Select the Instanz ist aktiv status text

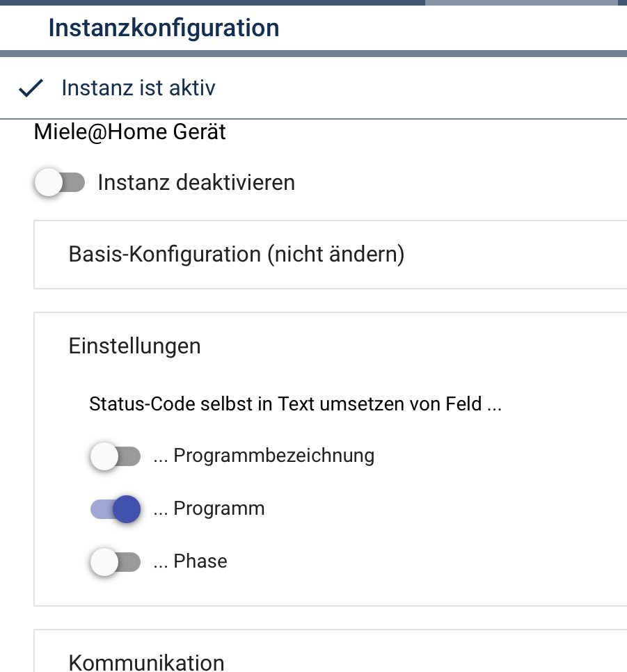click(x=138, y=88)
